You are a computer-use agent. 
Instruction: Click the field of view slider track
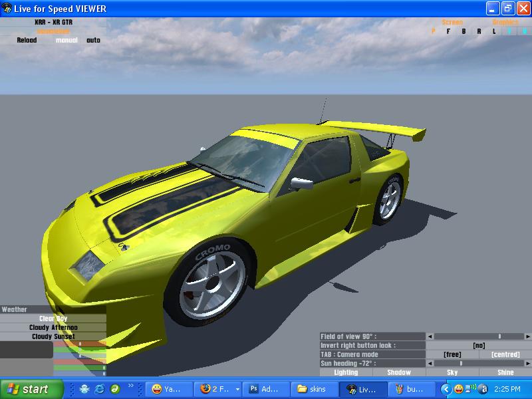pyautogui.click(x=479, y=336)
